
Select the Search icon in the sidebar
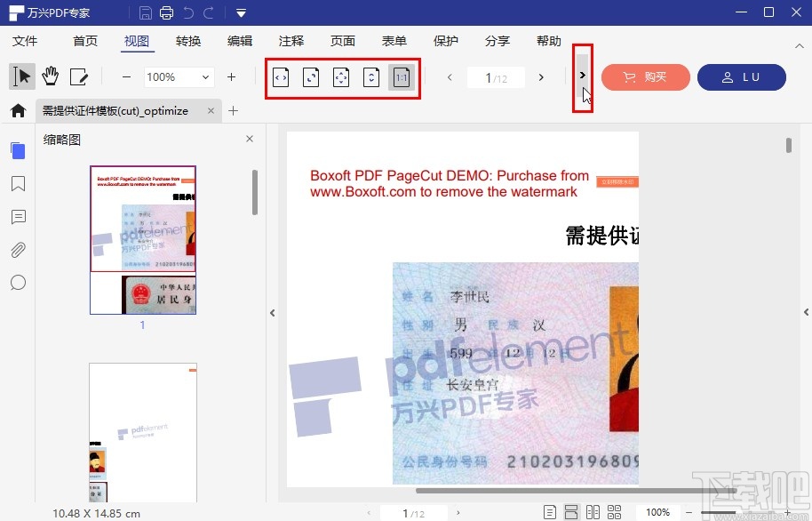[x=18, y=283]
